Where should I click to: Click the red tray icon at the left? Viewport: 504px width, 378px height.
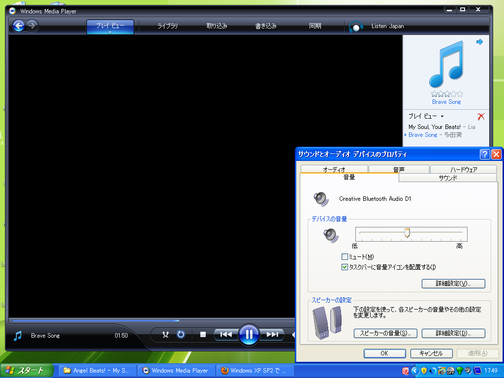pyautogui.click(x=405, y=371)
